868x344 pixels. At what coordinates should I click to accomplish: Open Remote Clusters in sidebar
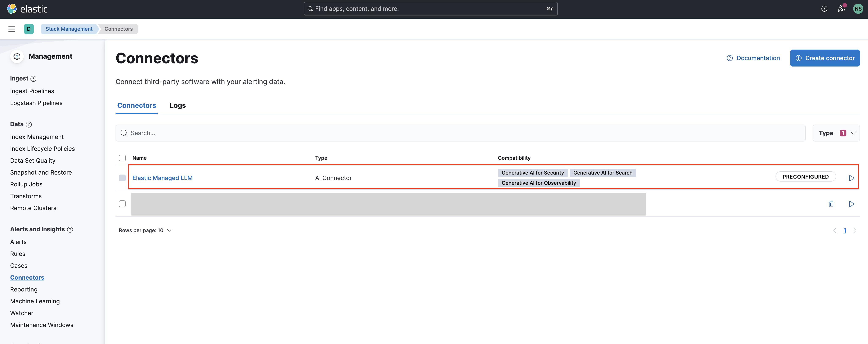pyautogui.click(x=33, y=208)
